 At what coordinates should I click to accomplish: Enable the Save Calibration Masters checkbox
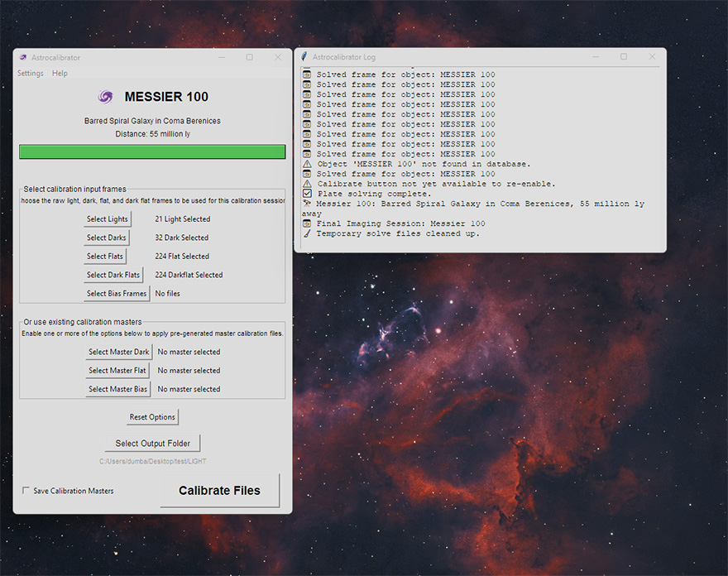26,491
